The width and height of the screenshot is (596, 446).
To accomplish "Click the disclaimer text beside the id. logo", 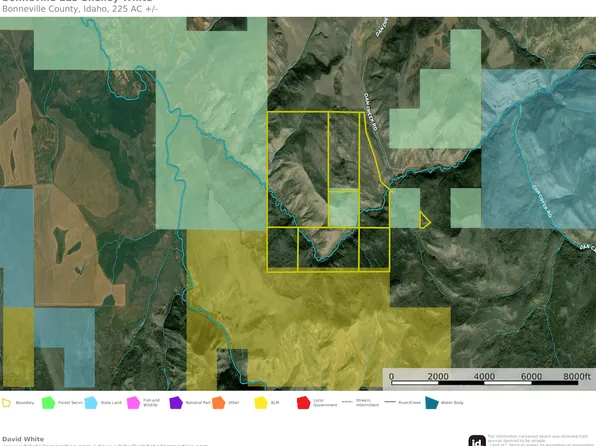I will point(540,440).
